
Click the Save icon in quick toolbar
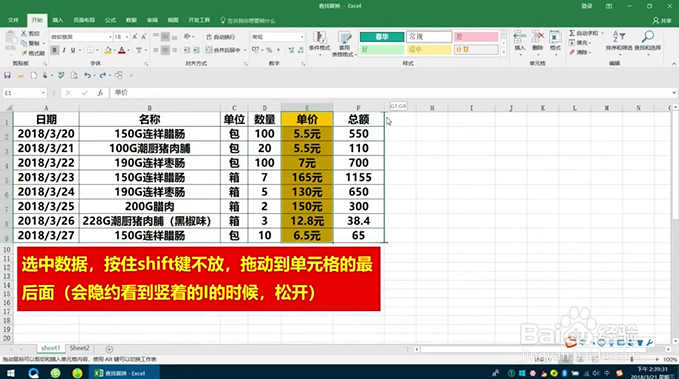coord(7,75)
